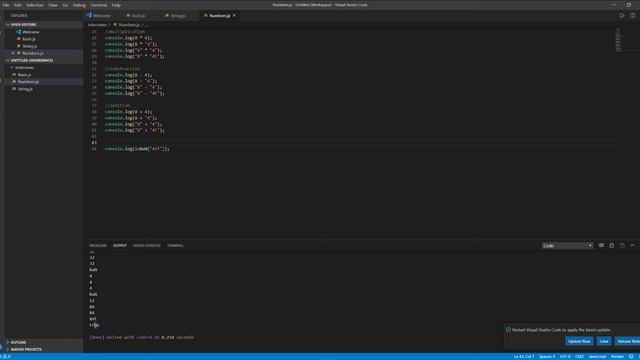Split the editor with the layout icon

[632, 16]
